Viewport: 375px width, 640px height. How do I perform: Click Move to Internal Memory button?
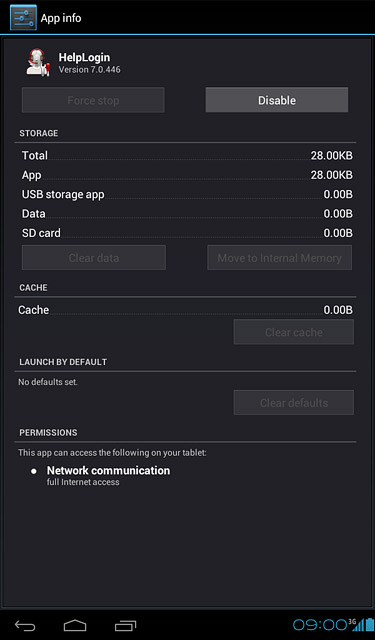[280, 258]
